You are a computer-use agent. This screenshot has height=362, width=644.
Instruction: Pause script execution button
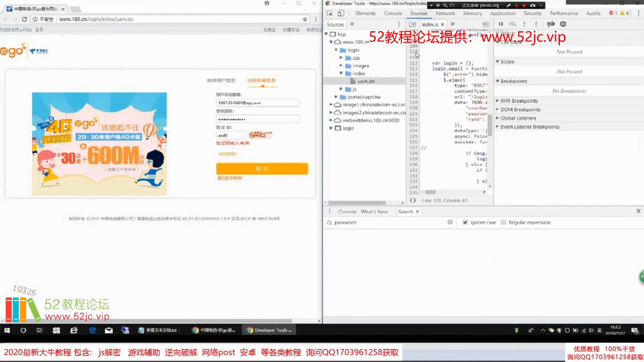pyautogui.click(x=501, y=24)
